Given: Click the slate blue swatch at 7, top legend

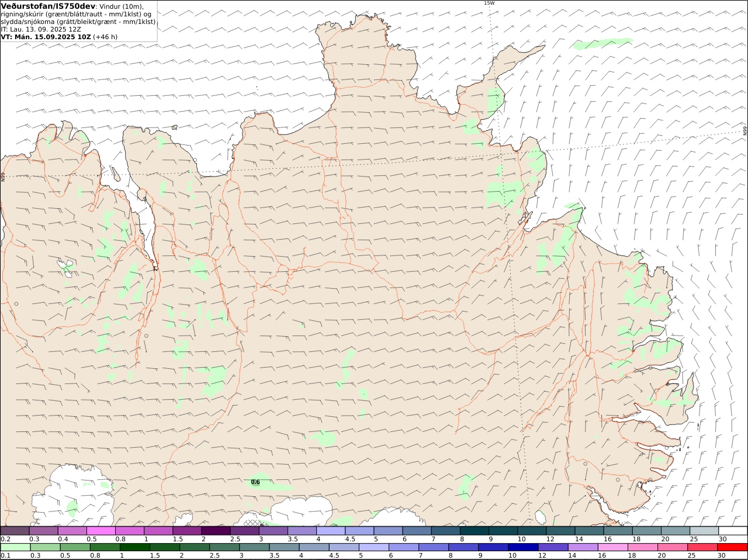Looking at the screenshot, I should [445, 531].
